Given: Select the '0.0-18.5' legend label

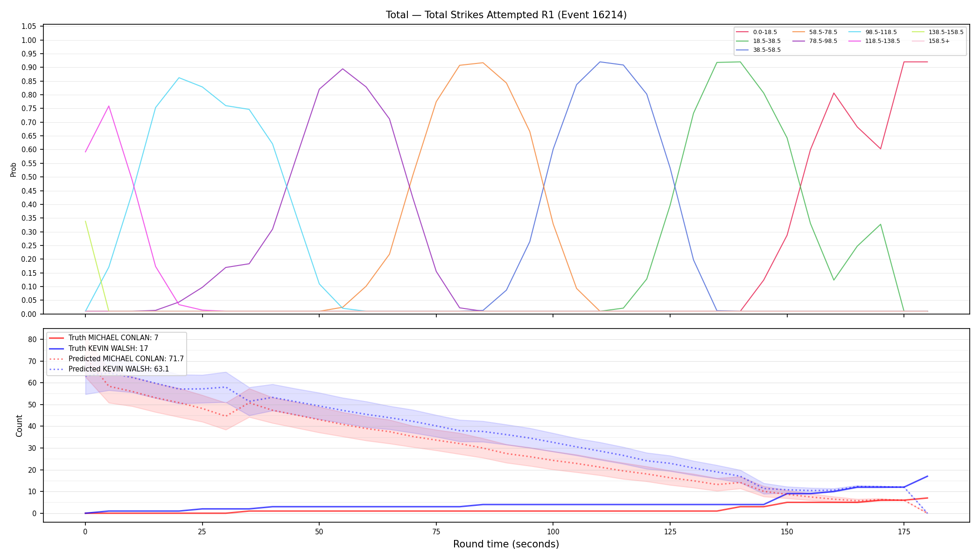Looking at the screenshot, I should [x=765, y=32].
